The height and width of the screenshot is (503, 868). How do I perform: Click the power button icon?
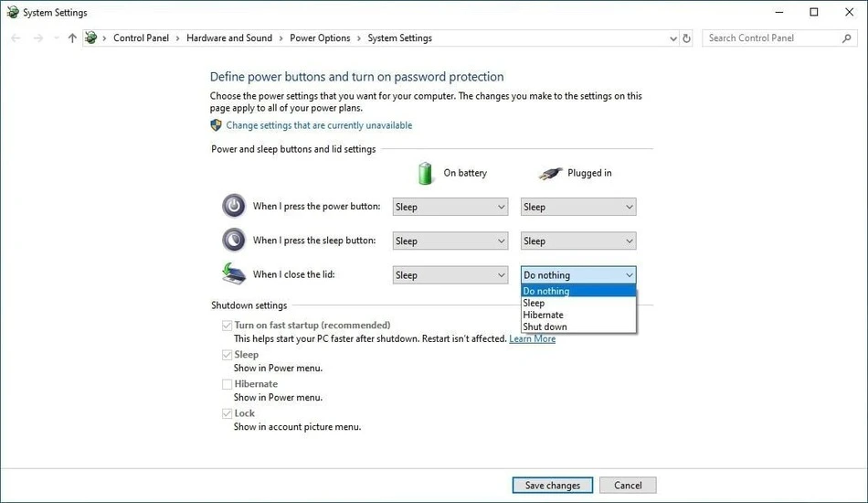point(234,206)
